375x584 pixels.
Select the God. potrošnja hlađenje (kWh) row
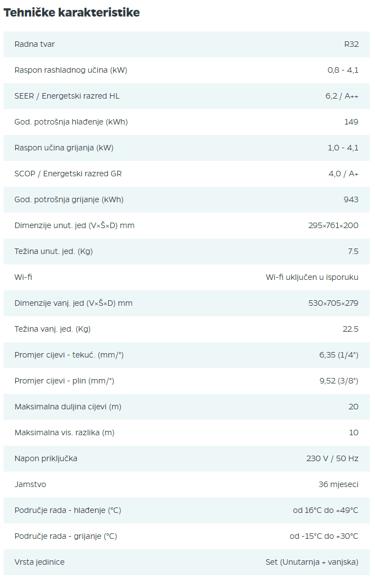pos(187,122)
